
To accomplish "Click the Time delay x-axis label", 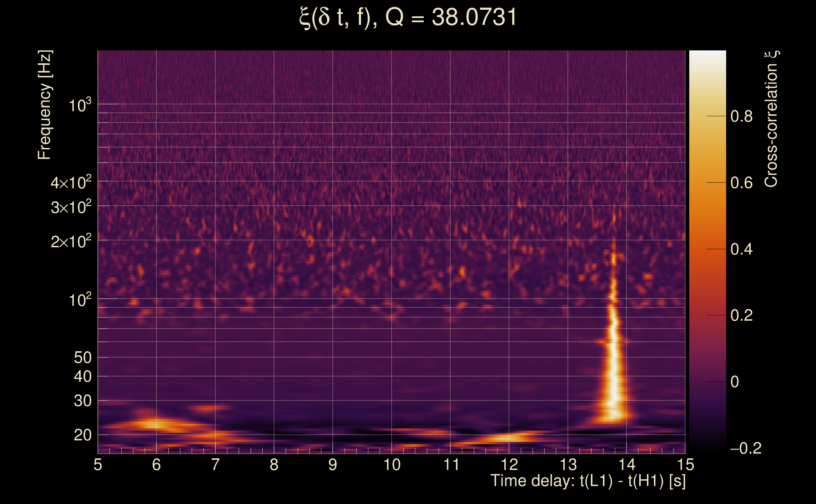I will 588,481.
